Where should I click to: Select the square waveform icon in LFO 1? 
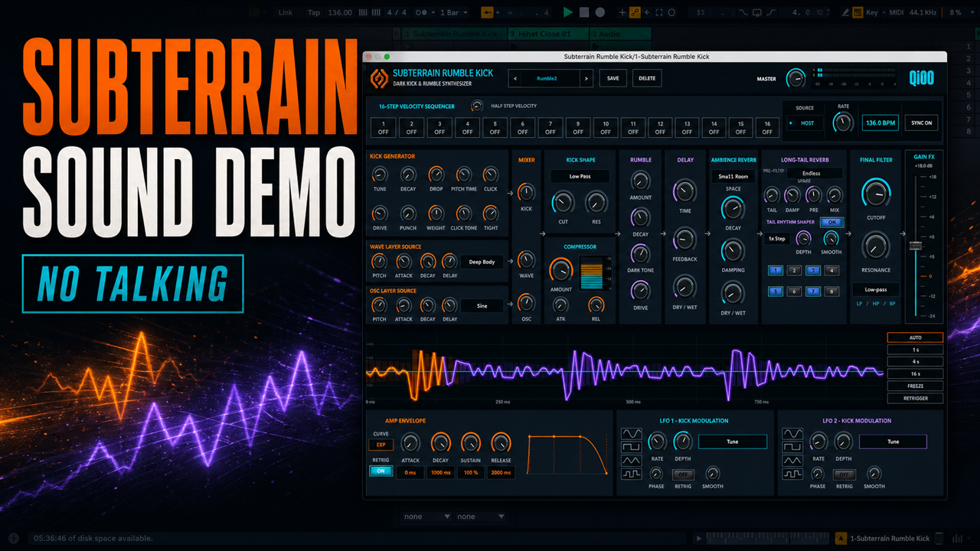click(x=632, y=447)
